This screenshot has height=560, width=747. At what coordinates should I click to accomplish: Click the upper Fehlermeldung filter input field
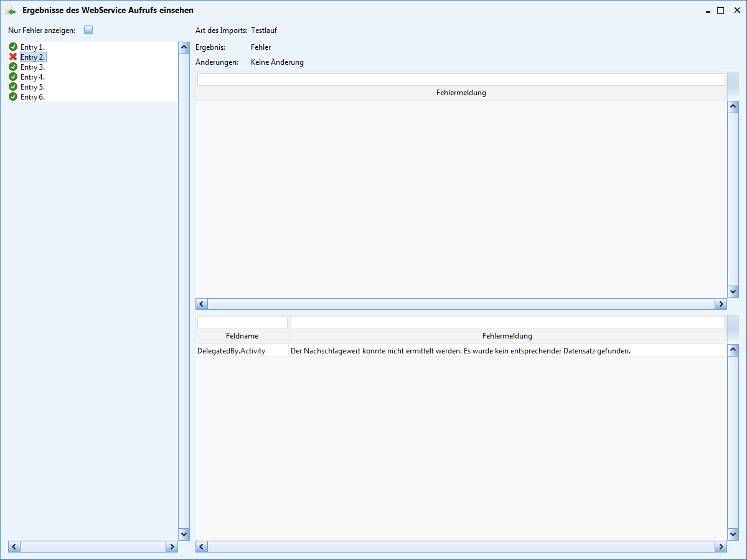coord(461,80)
